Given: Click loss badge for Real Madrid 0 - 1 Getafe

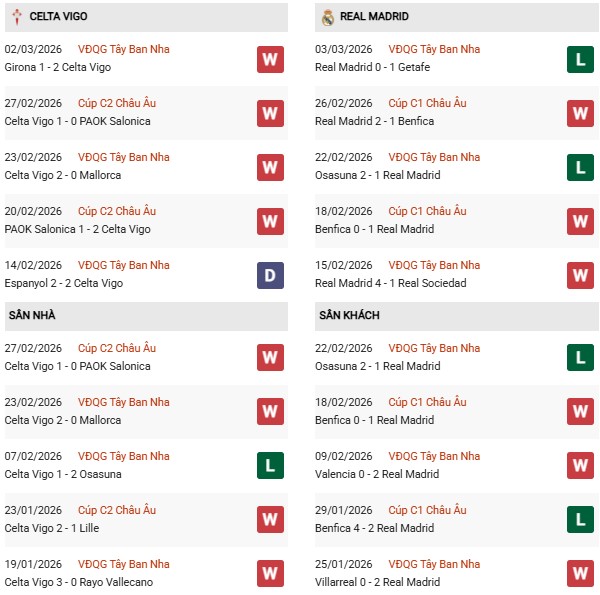Looking at the screenshot, I should 580,59.
